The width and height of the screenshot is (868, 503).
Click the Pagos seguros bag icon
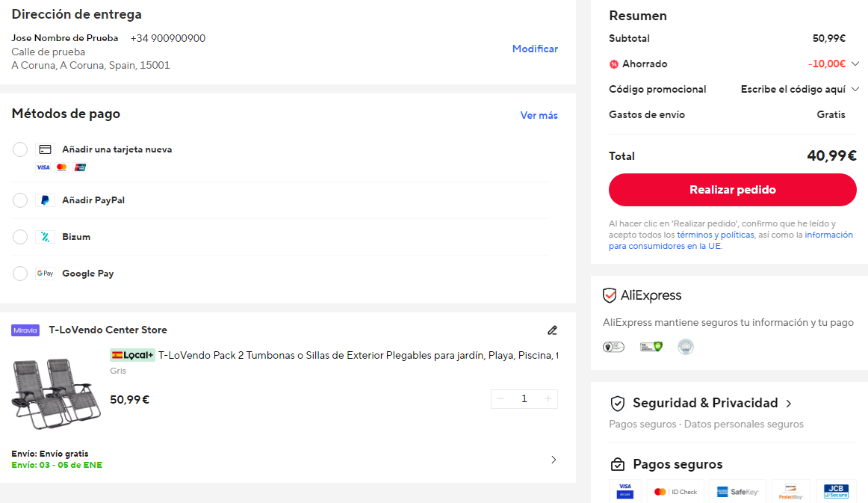(x=618, y=464)
